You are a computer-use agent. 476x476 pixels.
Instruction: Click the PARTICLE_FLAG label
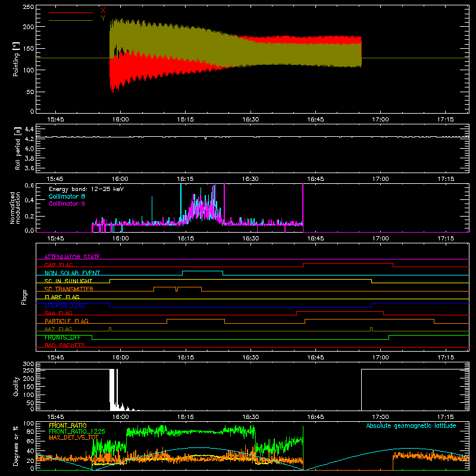click(x=67, y=321)
